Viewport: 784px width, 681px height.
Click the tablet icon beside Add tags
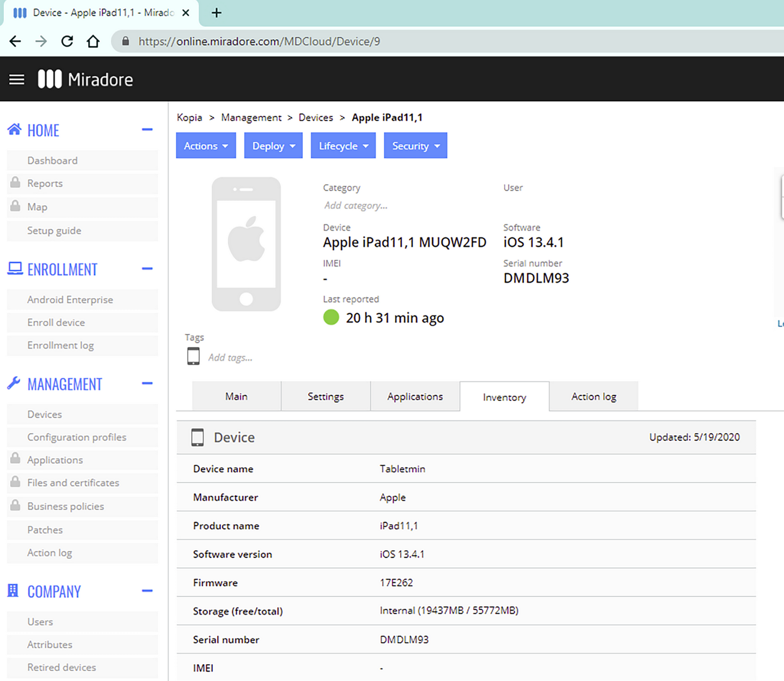(x=193, y=356)
